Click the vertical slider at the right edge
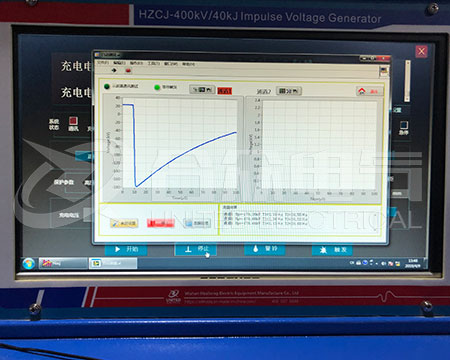 [407, 81]
